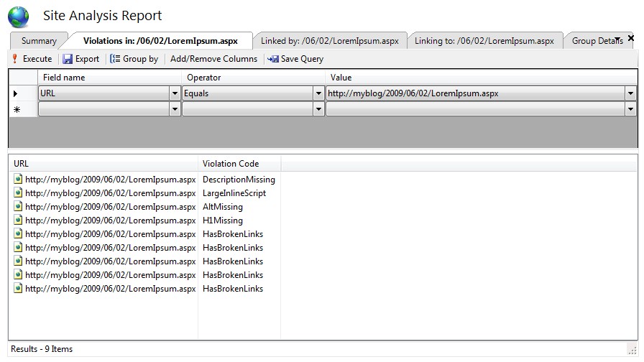
Task: Open the Equals operator dropdown
Action: [318, 93]
